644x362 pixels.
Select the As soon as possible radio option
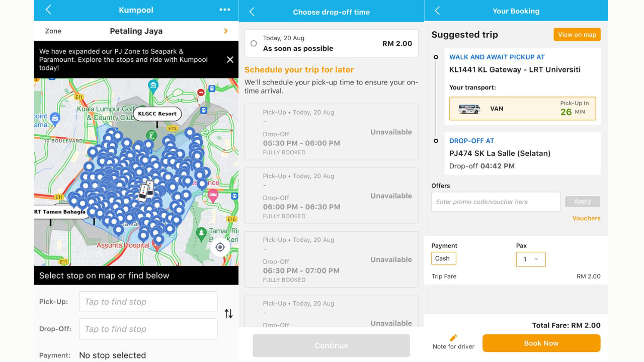click(254, 44)
